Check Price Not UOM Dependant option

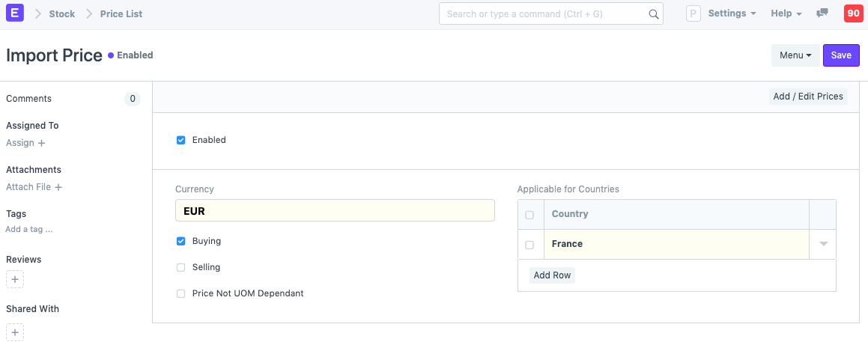coord(180,293)
